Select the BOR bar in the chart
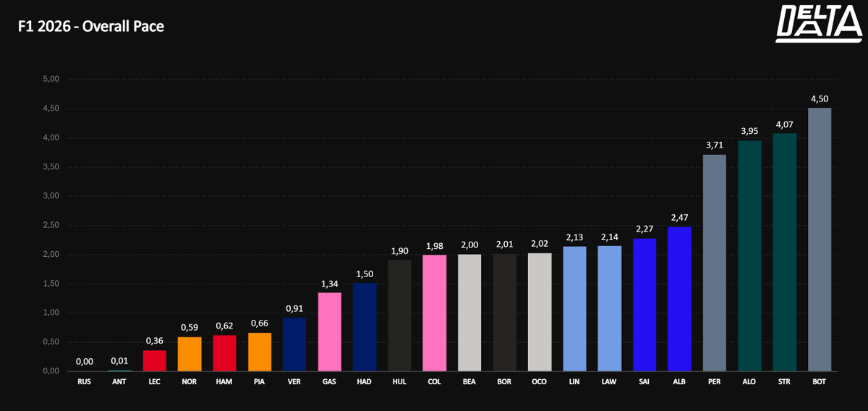The image size is (868, 411). point(505,313)
